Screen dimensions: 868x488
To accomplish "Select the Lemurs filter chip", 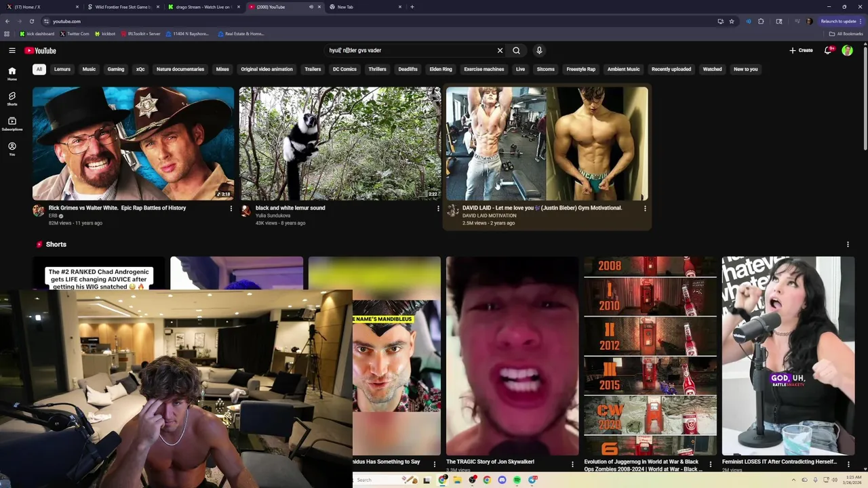I will coord(62,69).
